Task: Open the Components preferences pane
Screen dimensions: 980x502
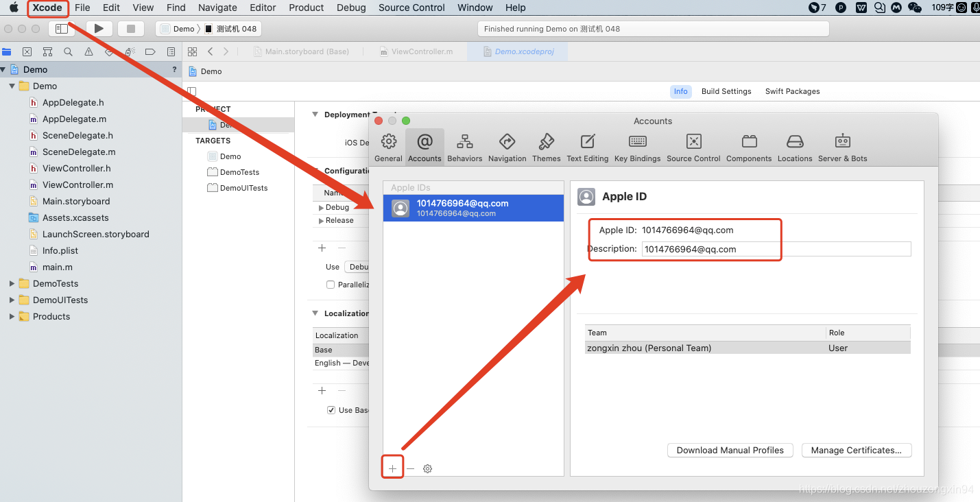Action: [x=749, y=147]
